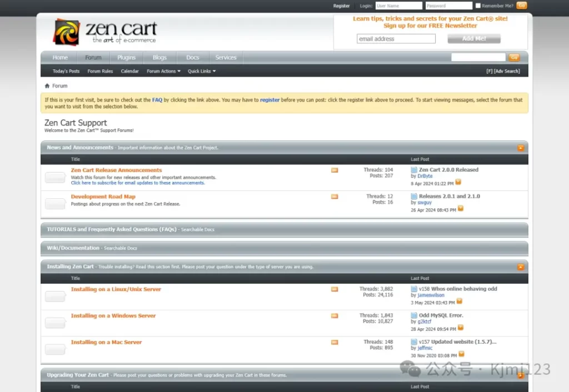Collapse the Upgrading Your Zen Cart category

pyautogui.click(x=521, y=375)
